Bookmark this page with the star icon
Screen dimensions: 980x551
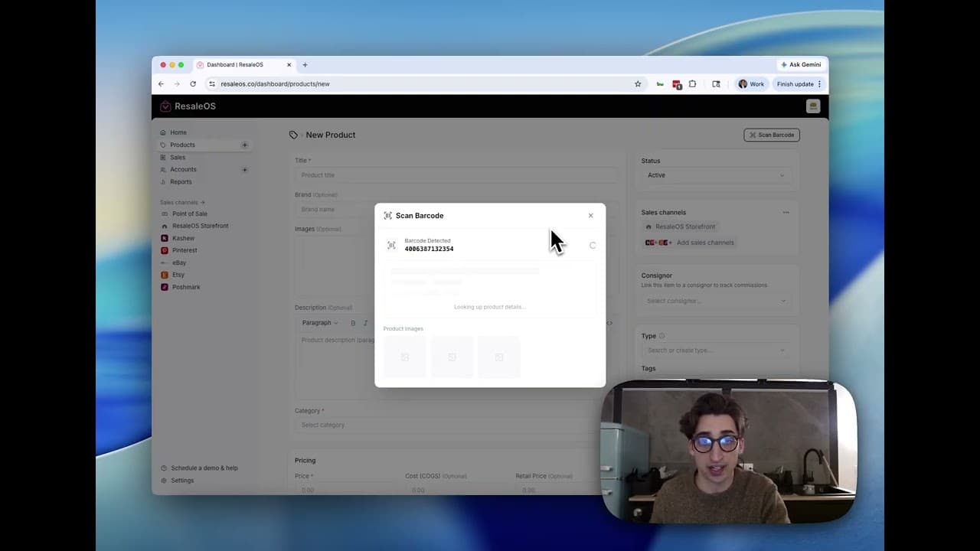(638, 84)
